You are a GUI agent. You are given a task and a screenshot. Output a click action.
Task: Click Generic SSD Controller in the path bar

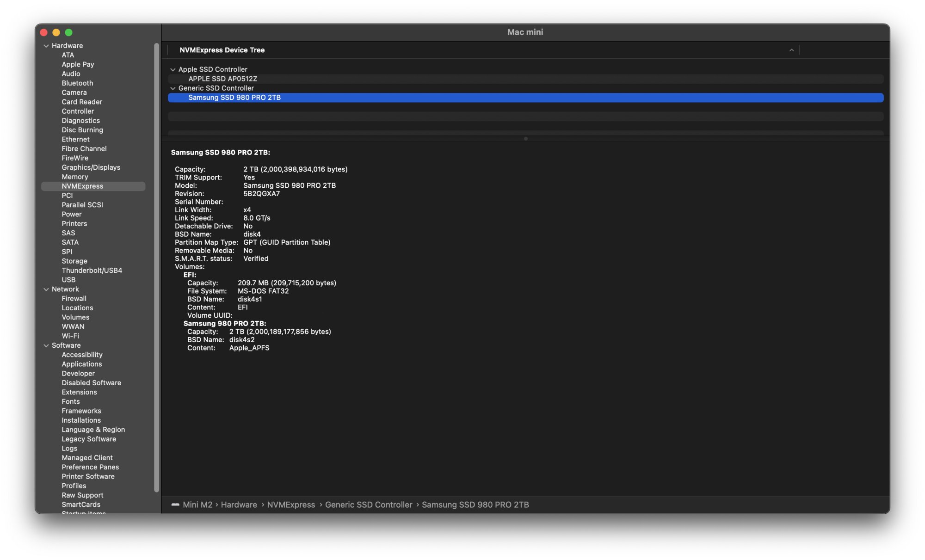(368, 505)
